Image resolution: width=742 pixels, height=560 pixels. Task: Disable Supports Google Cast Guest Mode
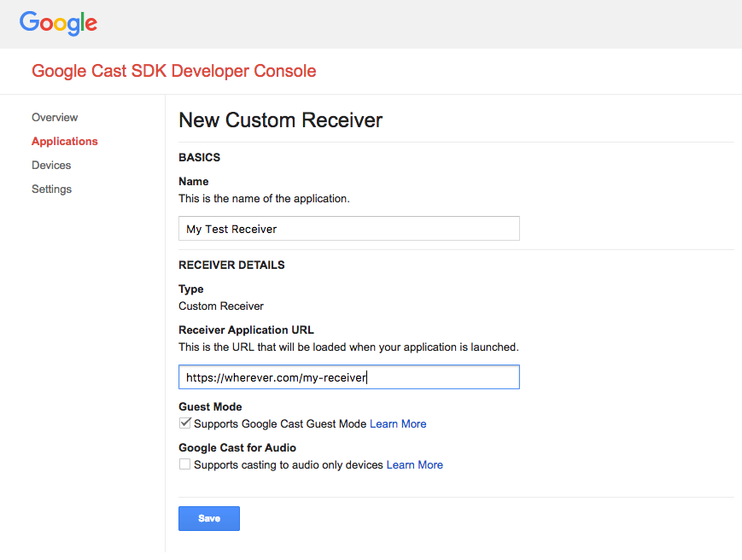[x=184, y=423]
